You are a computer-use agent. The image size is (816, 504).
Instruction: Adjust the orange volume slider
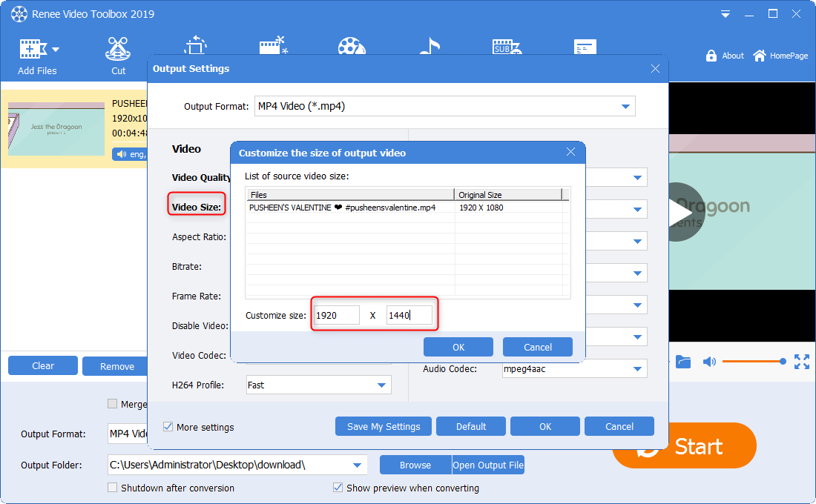(x=752, y=362)
